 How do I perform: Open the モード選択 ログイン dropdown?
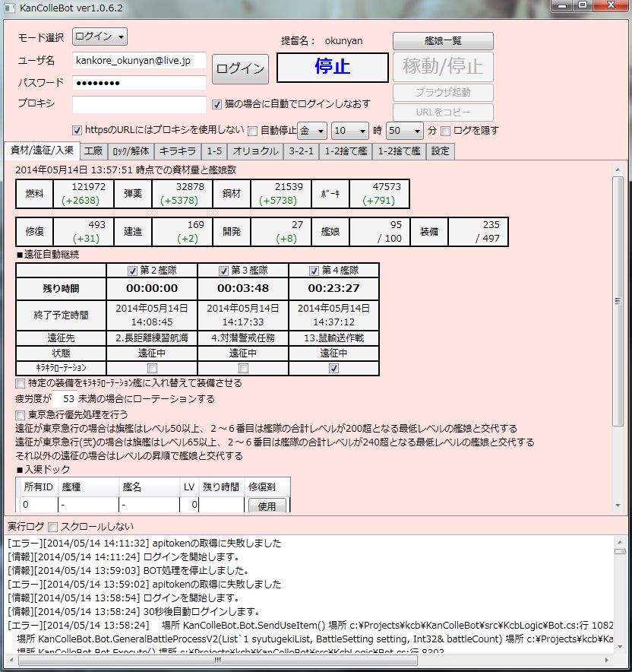pyautogui.click(x=100, y=36)
